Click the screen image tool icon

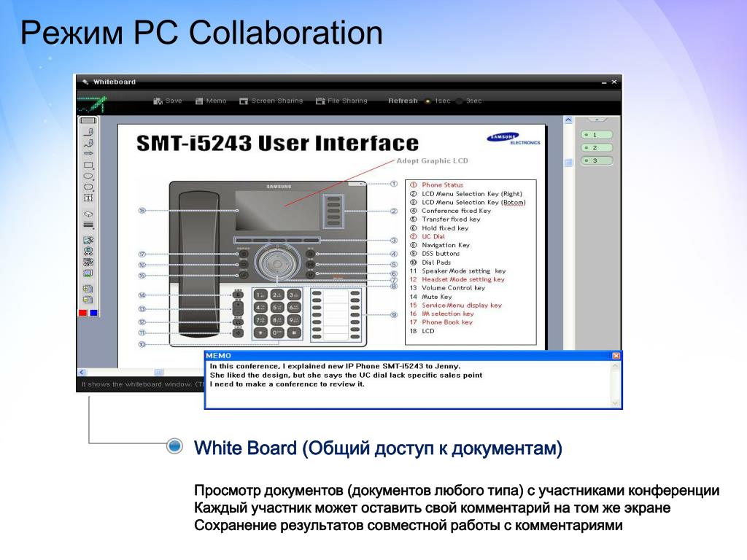pyautogui.click(x=88, y=273)
